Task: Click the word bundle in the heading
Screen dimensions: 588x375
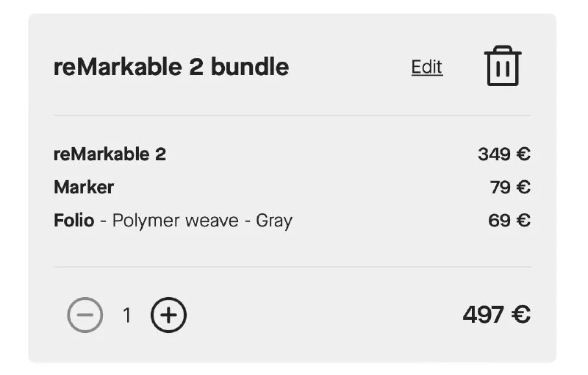Action: coord(250,67)
